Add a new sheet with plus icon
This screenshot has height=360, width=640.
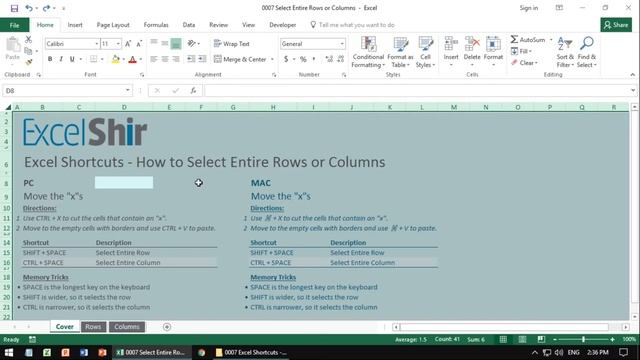pyautogui.click(x=167, y=327)
